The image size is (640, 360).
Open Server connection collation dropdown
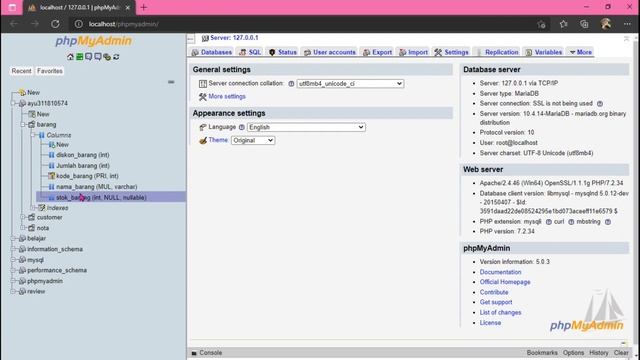[x=350, y=84]
